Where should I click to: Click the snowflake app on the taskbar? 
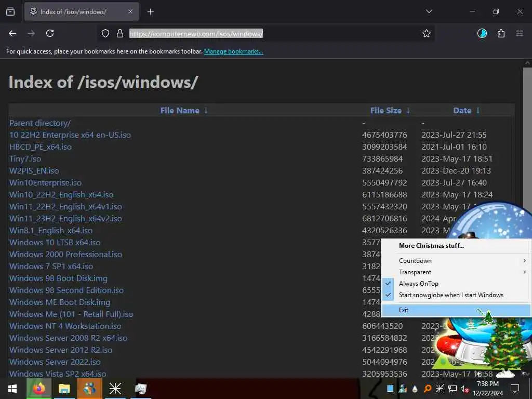(x=115, y=389)
